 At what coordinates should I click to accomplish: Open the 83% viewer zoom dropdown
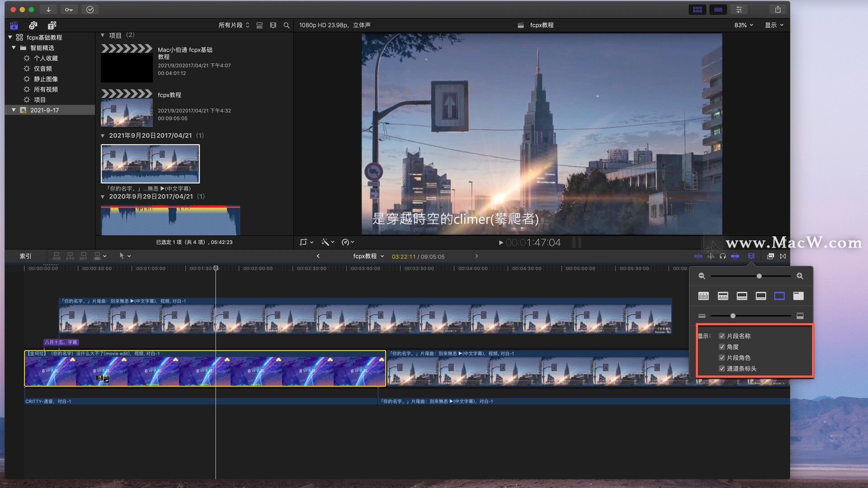pyautogui.click(x=744, y=25)
